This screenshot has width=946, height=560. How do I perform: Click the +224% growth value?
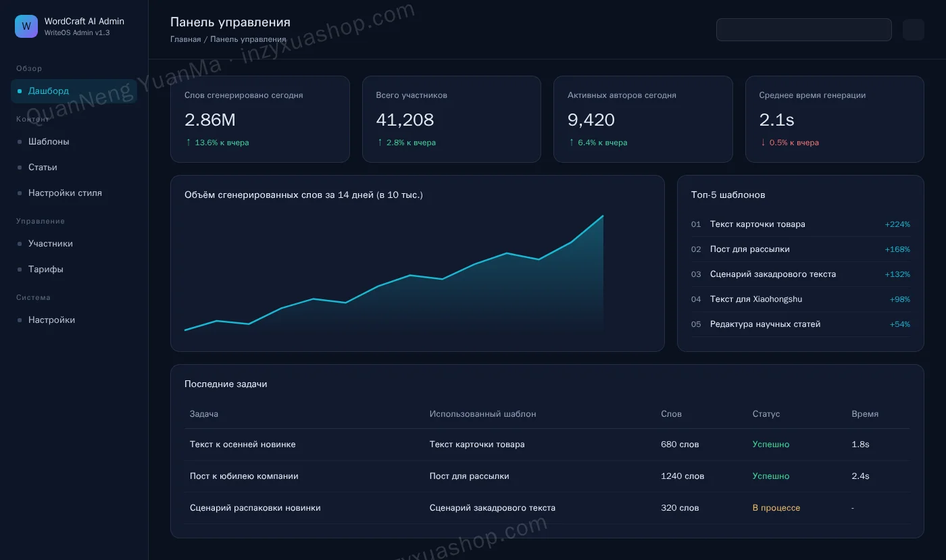[x=897, y=224]
